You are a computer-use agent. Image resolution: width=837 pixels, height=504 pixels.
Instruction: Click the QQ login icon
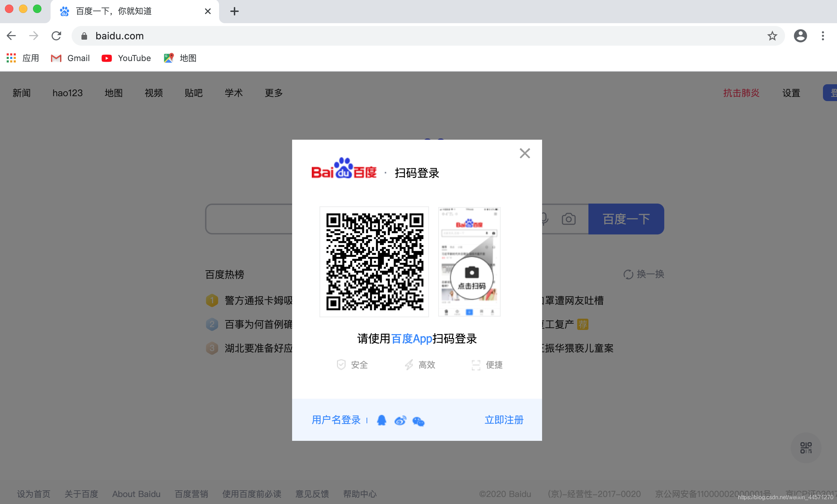[x=381, y=420]
